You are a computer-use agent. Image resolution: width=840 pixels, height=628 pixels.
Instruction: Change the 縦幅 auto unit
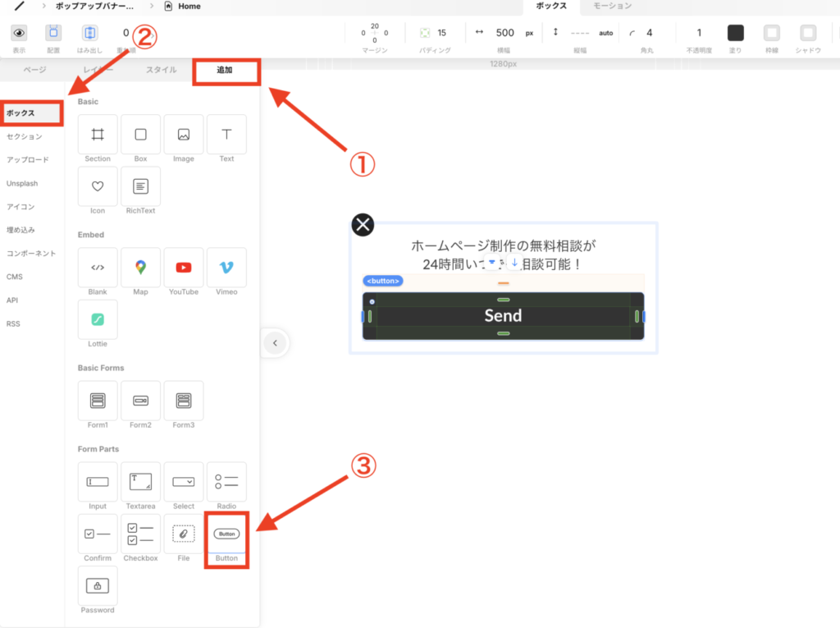606,34
